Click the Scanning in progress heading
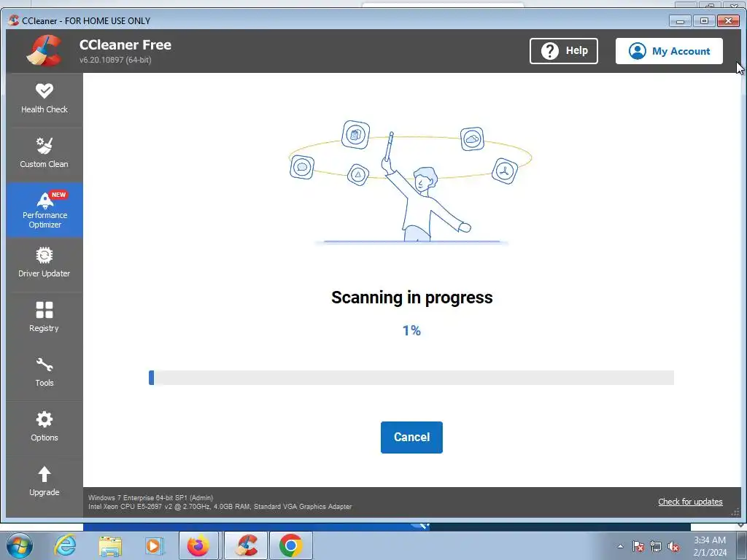Screen dimensions: 747x560 (x=411, y=297)
